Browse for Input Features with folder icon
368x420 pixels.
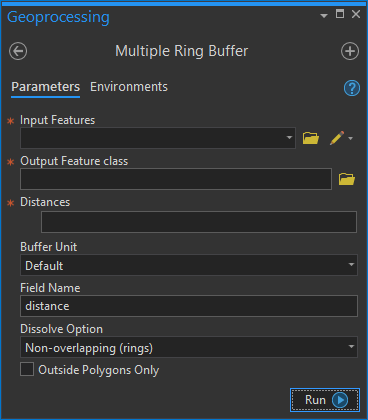311,138
